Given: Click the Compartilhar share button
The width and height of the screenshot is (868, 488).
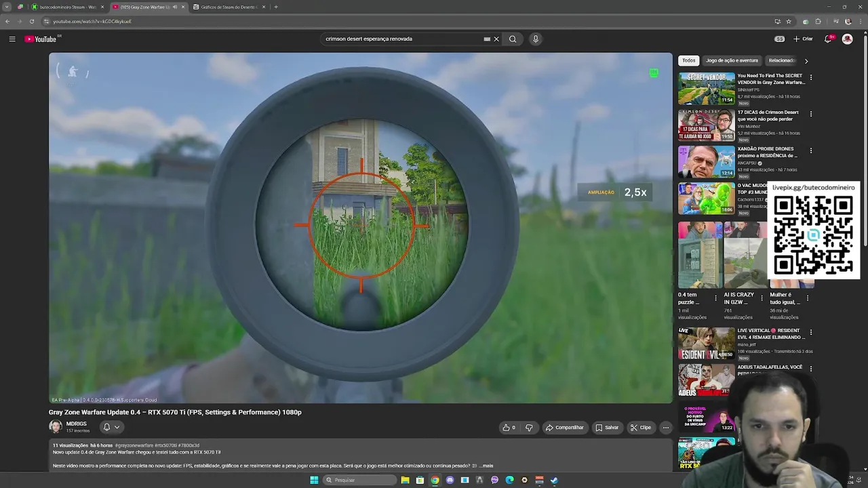Looking at the screenshot, I should (565, 428).
